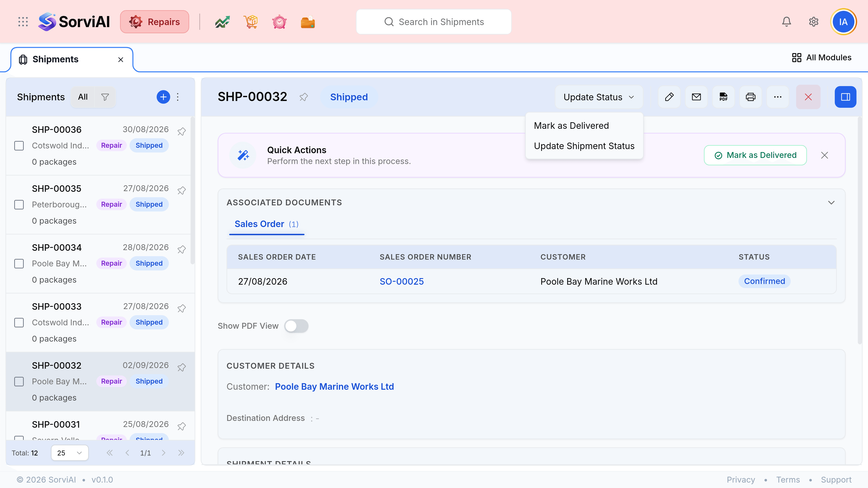The image size is (868, 488).
Task: Select the Shipments tab
Action: [72, 60]
